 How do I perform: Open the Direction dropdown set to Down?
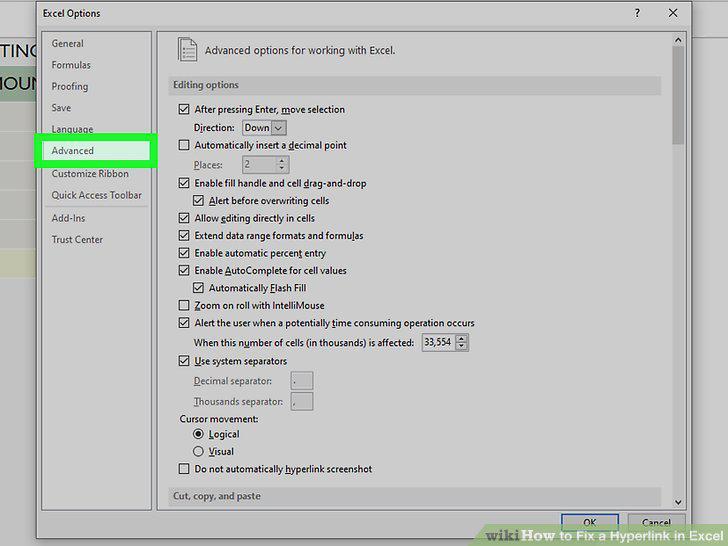(264, 128)
